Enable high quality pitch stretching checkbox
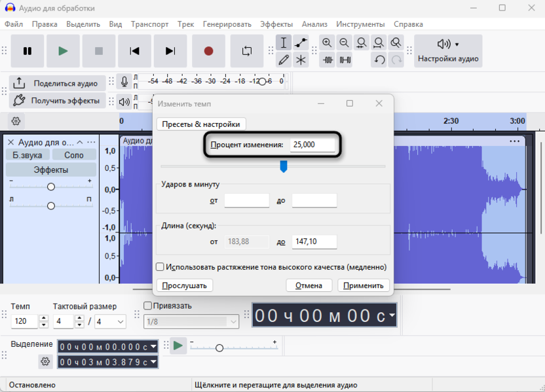The height and width of the screenshot is (392, 545). [160, 267]
